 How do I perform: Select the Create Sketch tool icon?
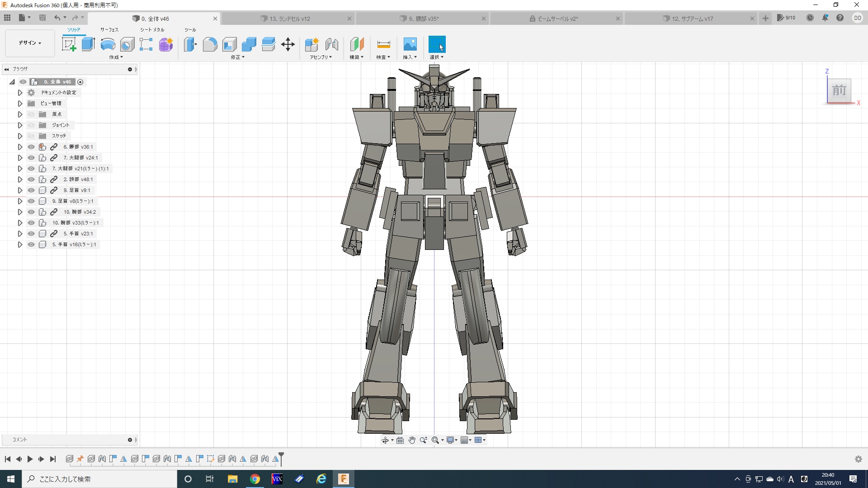tap(69, 44)
